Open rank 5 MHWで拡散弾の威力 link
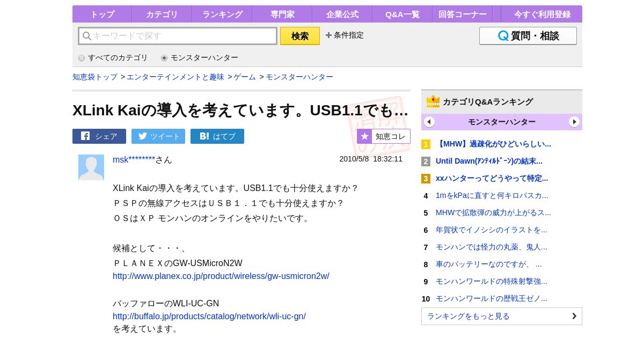 click(493, 212)
